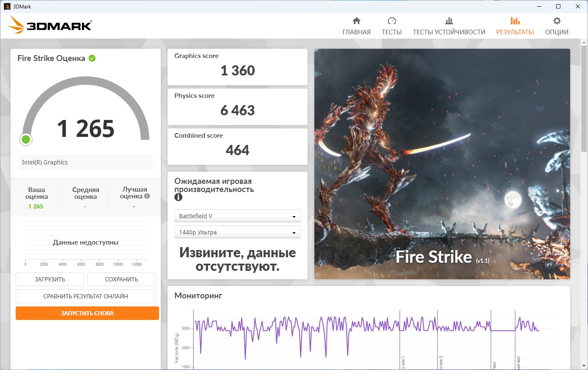This screenshot has width=588, height=370.
Task: Click the green score gauge marker
Action: click(x=26, y=139)
